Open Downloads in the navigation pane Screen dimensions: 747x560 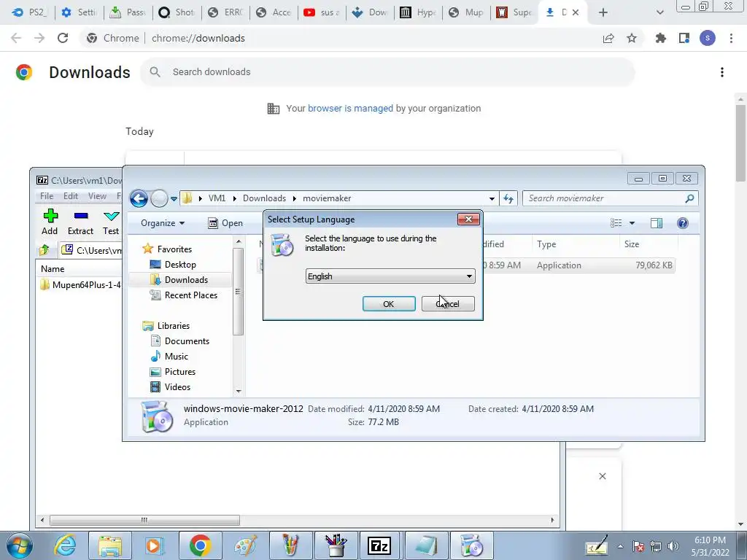[x=179, y=279]
